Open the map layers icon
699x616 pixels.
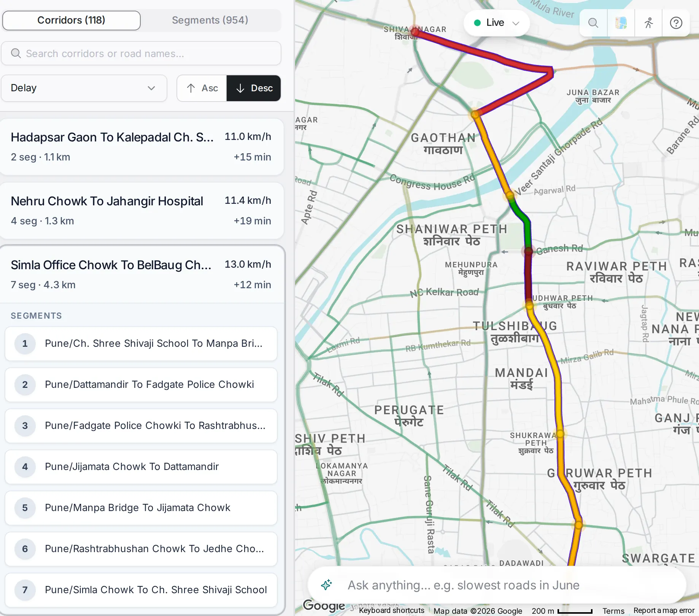tap(621, 23)
